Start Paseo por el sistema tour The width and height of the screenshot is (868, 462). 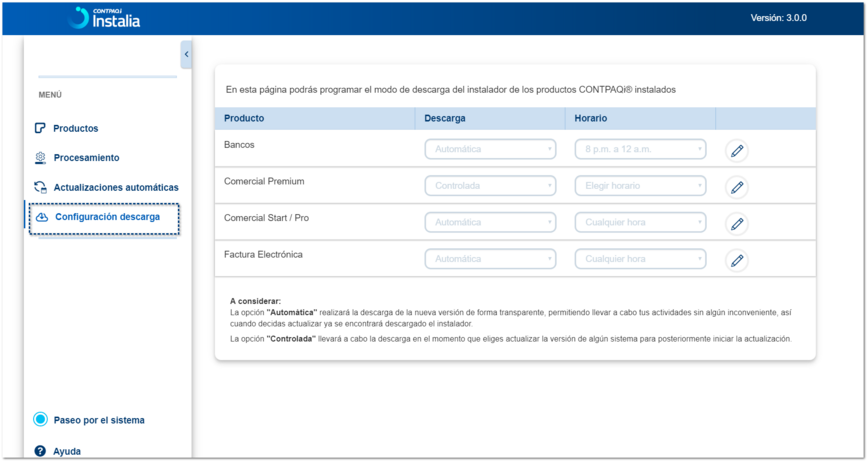(x=99, y=420)
